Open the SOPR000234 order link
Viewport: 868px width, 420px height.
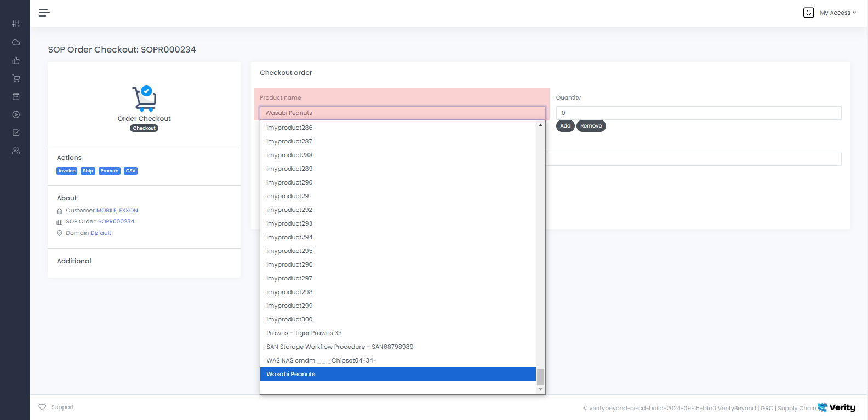[116, 222]
